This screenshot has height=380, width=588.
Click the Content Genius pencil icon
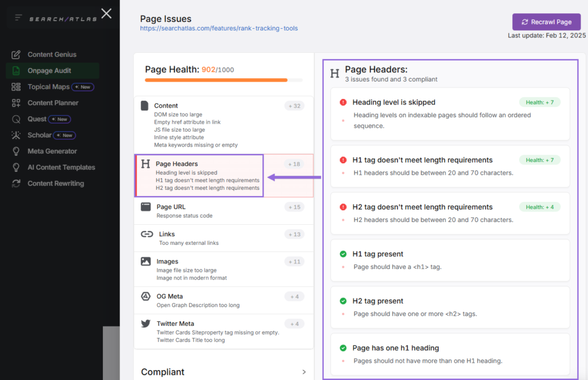click(x=16, y=55)
